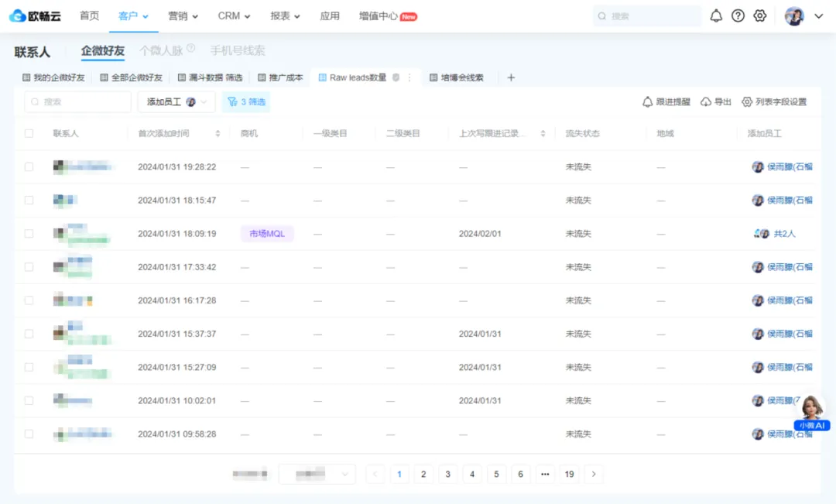Toggle the select-all header checkbox
The height and width of the screenshot is (504, 836).
29,133
